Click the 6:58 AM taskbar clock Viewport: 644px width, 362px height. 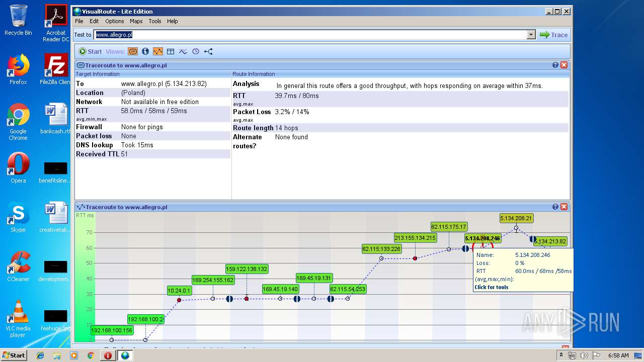pyautogui.click(x=618, y=355)
